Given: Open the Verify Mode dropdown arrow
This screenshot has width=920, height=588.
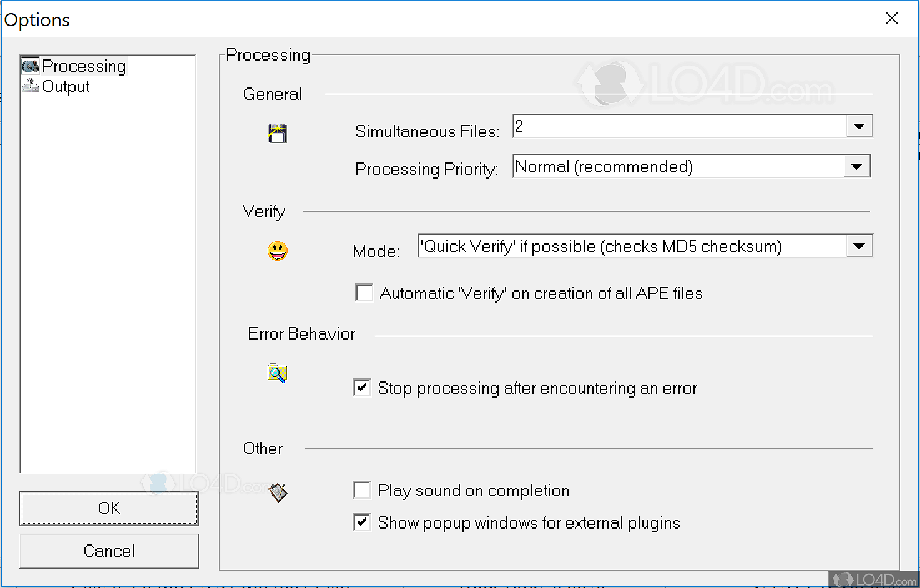Looking at the screenshot, I should click(x=859, y=247).
